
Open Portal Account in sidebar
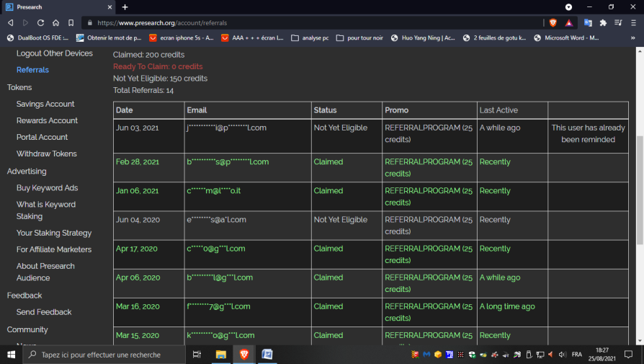(42, 137)
